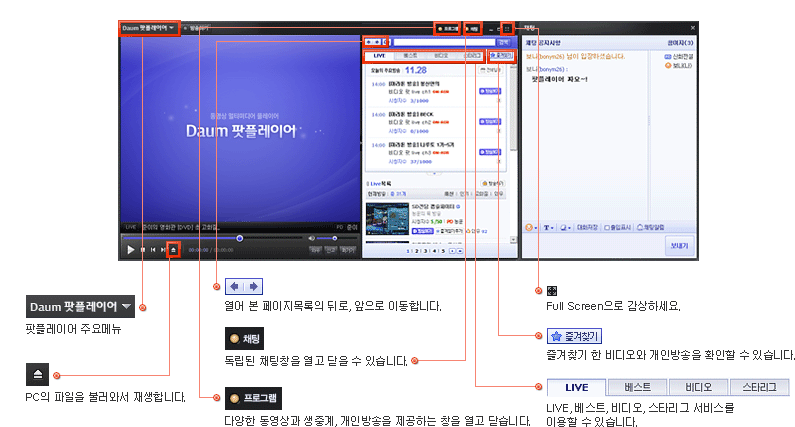Viewport: 795px width, 427px height.
Task: Click the blue button on first 14:00 broadcast
Action: coord(490,91)
